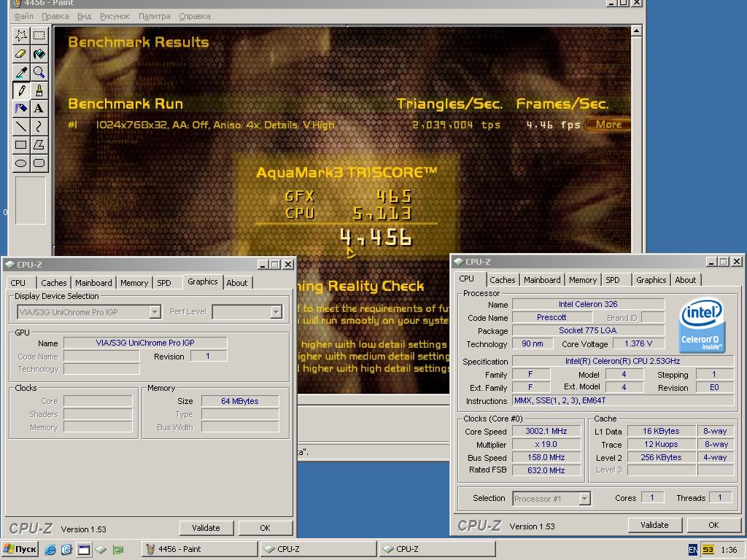Expand the Display Device Selection dropdown

155,312
